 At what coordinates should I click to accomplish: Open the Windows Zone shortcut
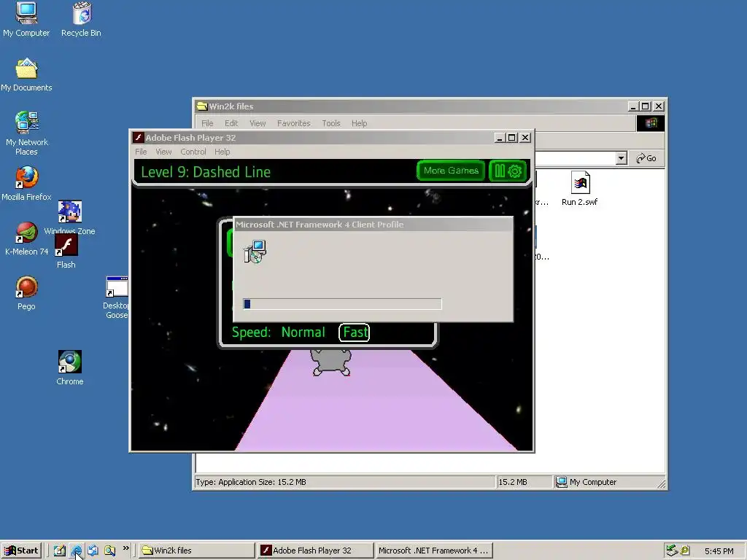pos(69,217)
